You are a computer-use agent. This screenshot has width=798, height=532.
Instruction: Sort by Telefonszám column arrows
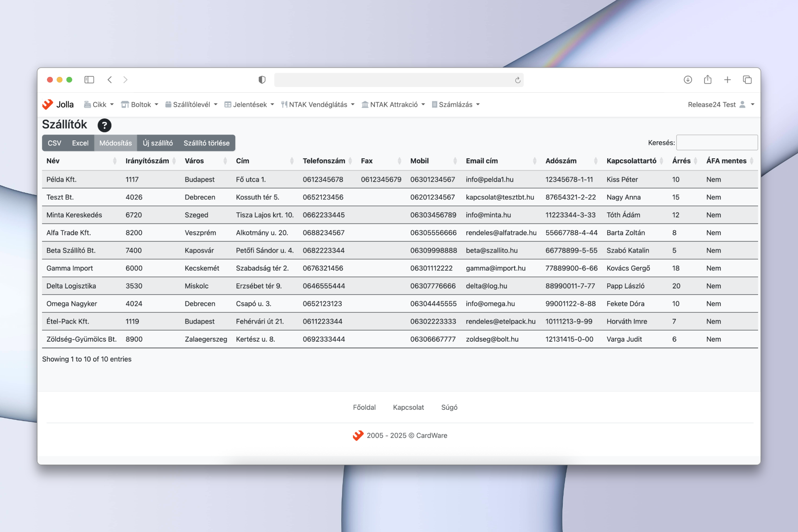[x=350, y=161]
